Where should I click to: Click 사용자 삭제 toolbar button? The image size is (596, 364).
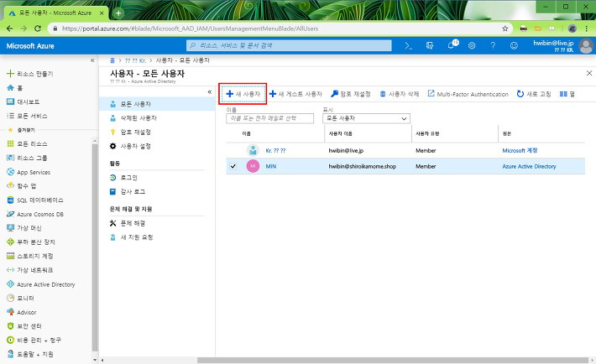click(399, 94)
